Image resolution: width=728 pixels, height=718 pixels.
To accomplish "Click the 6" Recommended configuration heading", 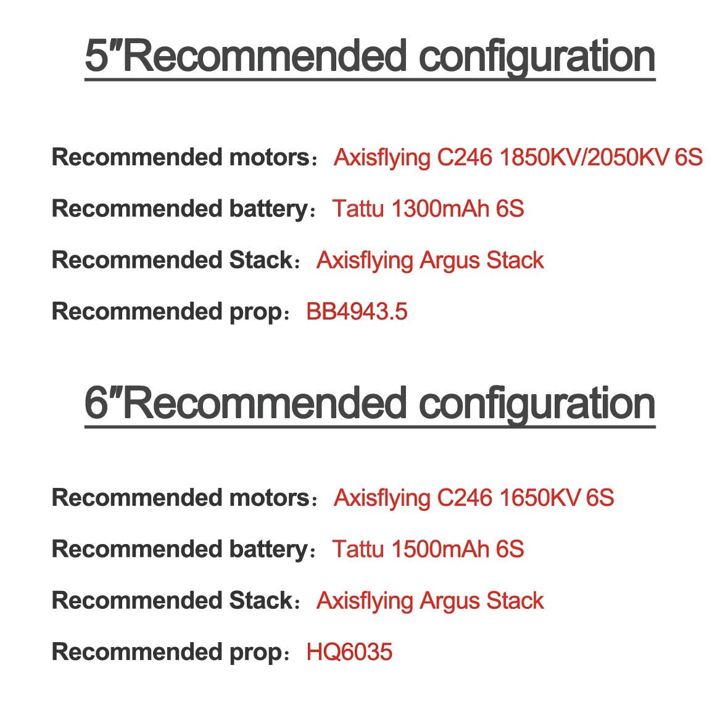I will click(370, 404).
